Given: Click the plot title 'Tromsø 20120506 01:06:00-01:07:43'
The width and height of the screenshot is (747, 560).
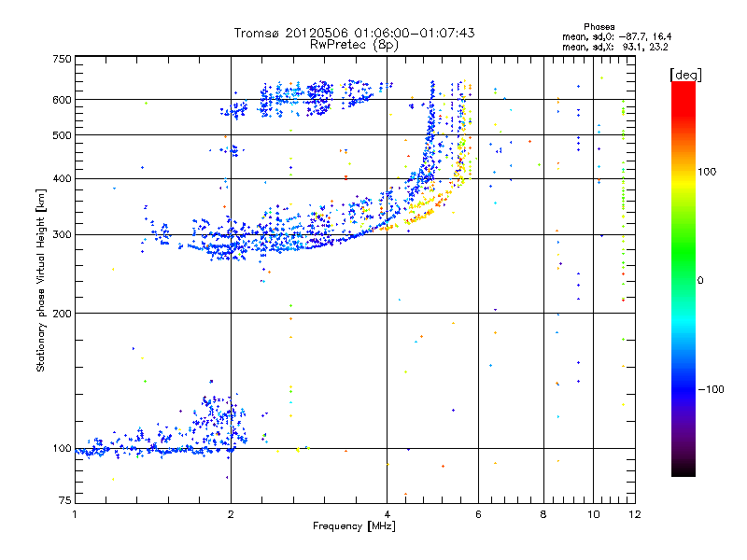Looking at the screenshot, I should pos(354,33).
